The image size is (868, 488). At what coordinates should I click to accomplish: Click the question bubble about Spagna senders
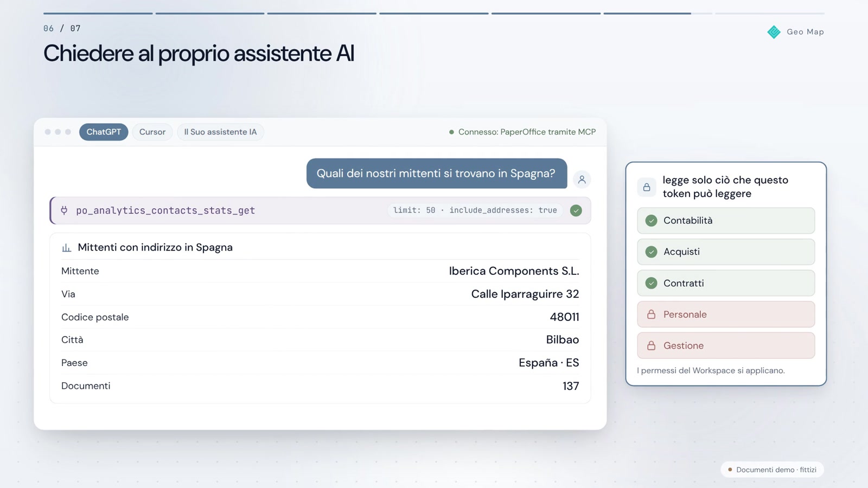click(437, 174)
